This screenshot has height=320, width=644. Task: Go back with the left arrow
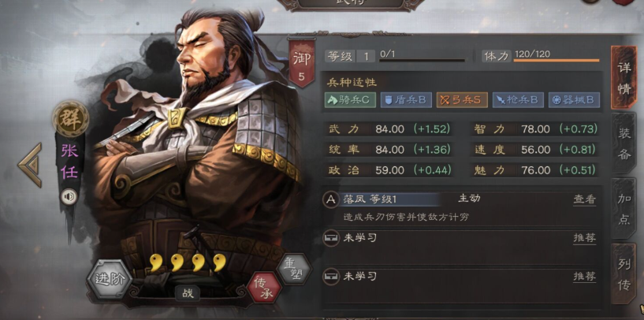[31, 165]
